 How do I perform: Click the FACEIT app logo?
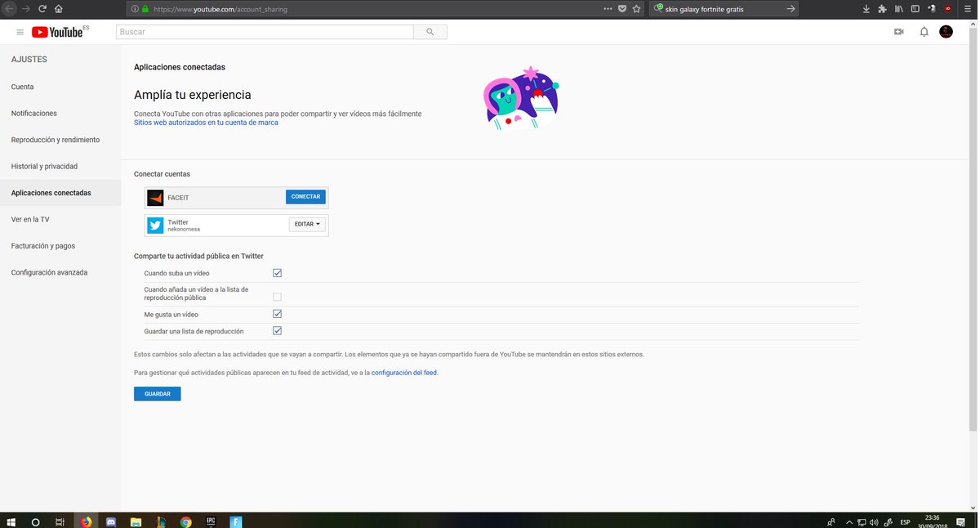155,197
